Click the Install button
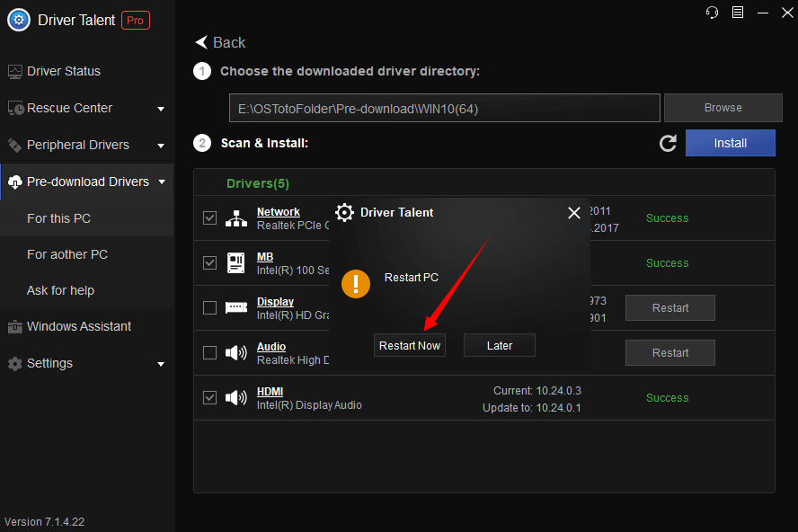Viewport: 798px width, 532px height. tap(731, 143)
